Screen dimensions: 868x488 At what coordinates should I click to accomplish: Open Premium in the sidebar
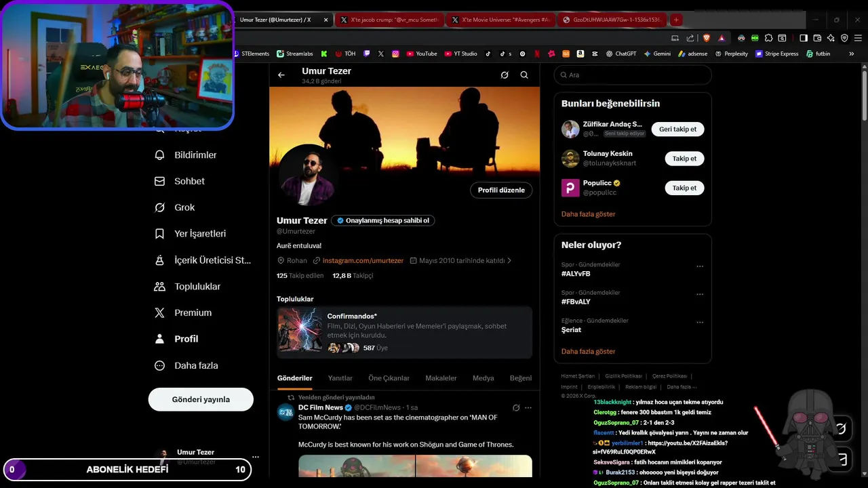tap(183, 313)
